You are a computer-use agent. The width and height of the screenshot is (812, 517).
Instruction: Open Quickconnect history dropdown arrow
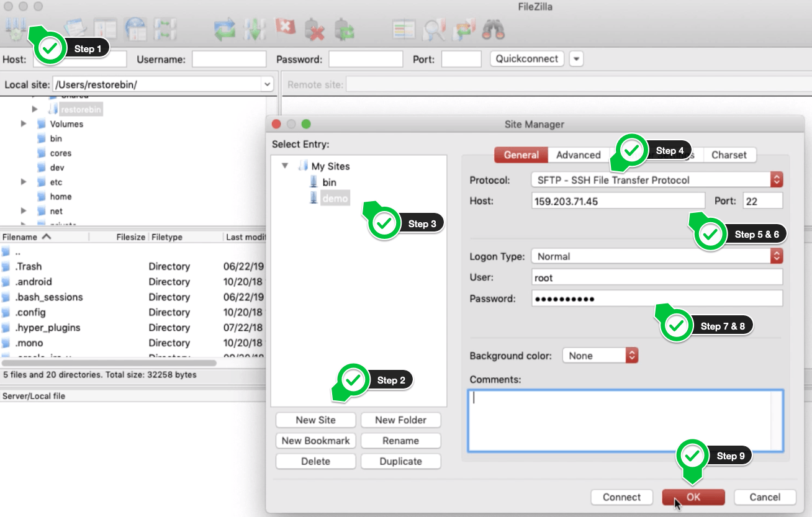[577, 59]
